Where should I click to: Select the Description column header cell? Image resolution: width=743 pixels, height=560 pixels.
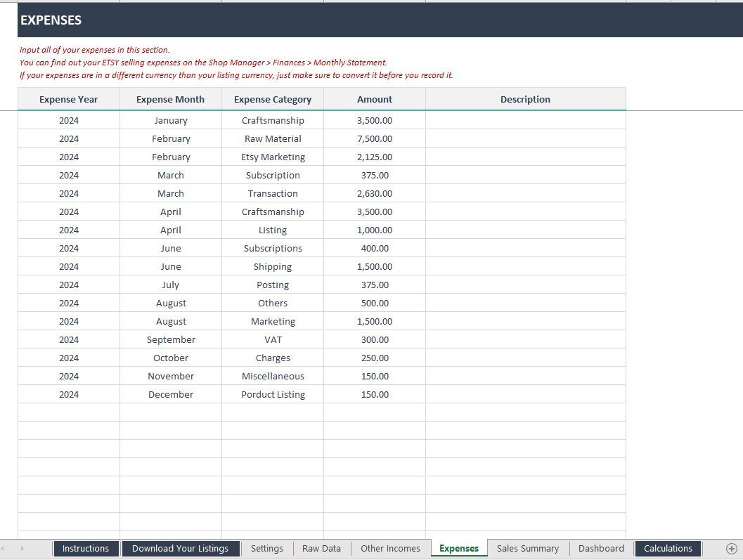pos(525,100)
